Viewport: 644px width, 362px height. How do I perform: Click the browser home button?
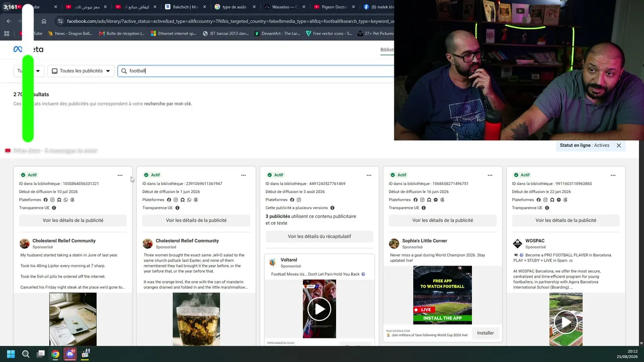click(x=44, y=21)
